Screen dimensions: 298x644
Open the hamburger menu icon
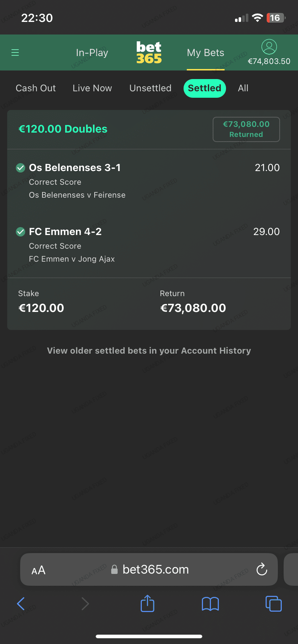15,53
